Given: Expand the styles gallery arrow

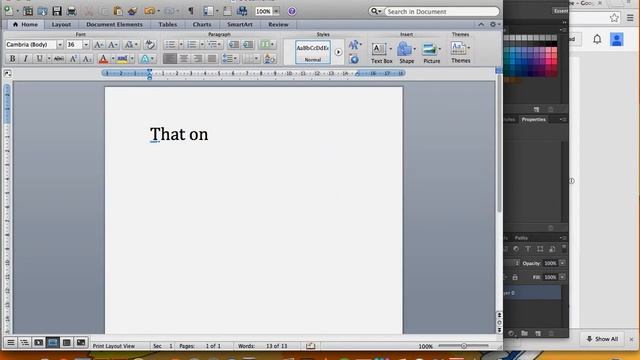Looking at the screenshot, I should 338,52.
